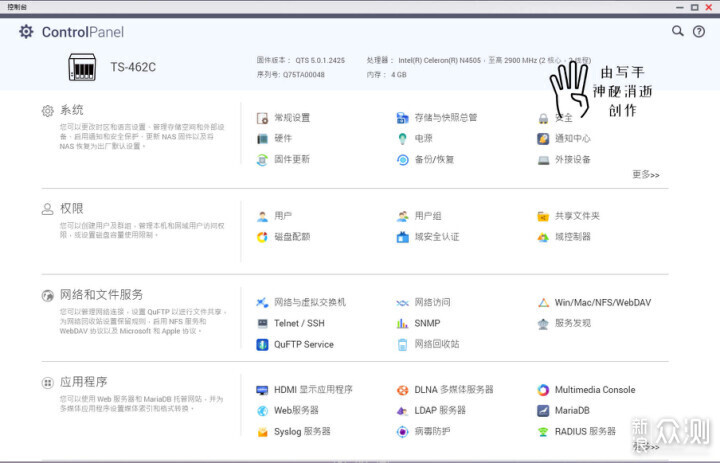Screen dimensions: 720x463
Task: Open the 硬件 hardware icon
Action: click(262, 139)
